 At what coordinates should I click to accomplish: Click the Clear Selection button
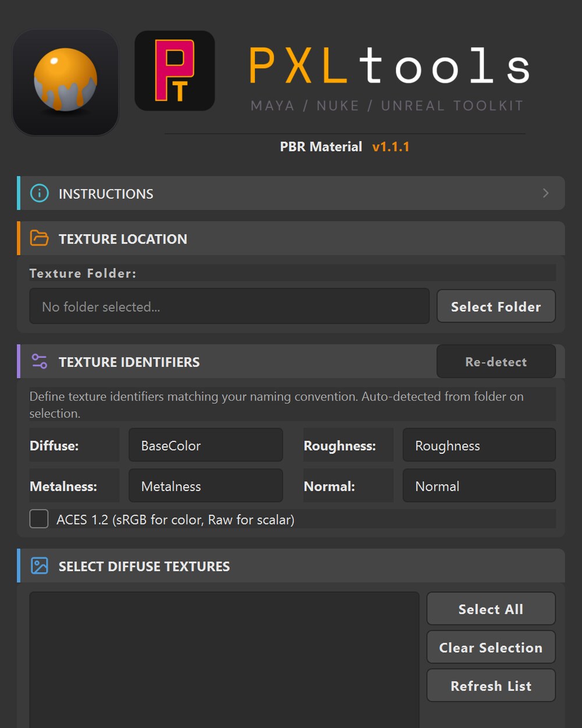(x=491, y=647)
